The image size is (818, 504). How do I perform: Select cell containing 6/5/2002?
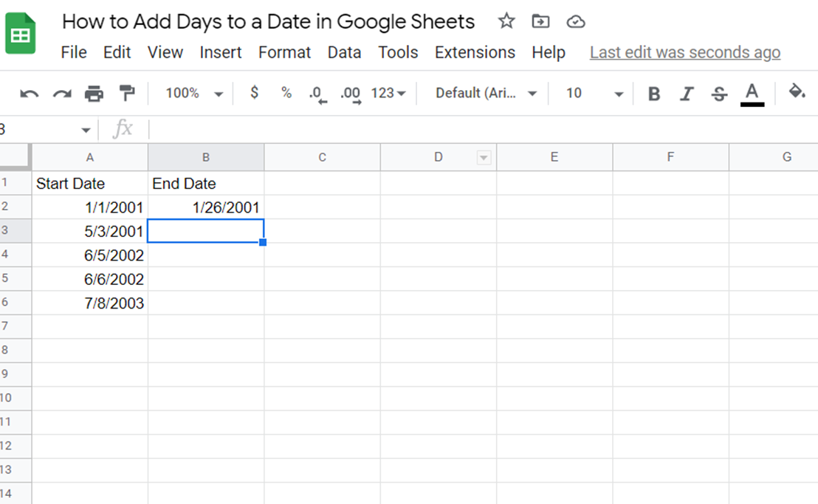tap(90, 255)
